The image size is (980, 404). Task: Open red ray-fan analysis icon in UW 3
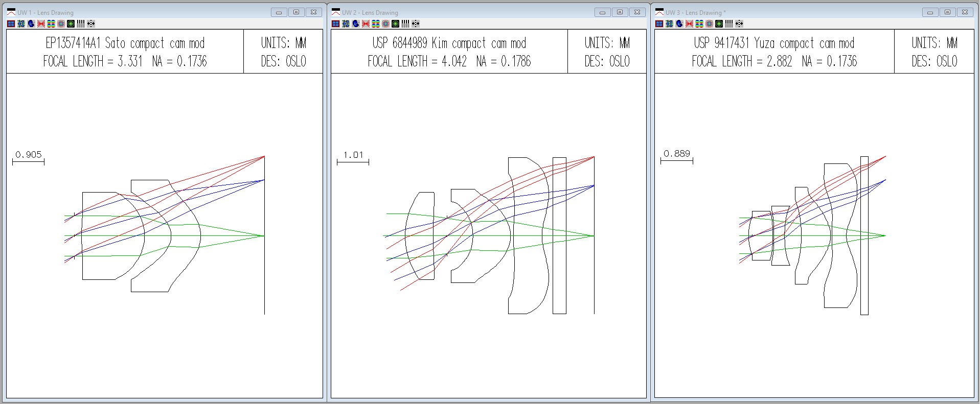tap(689, 23)
